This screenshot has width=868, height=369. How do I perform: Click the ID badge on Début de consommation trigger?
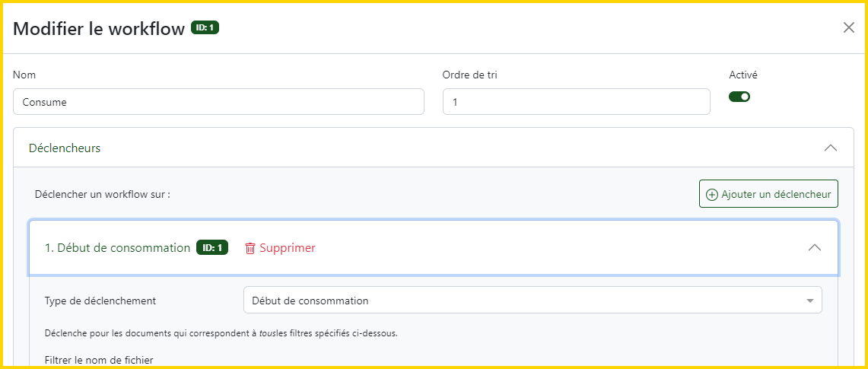(212, 248)
